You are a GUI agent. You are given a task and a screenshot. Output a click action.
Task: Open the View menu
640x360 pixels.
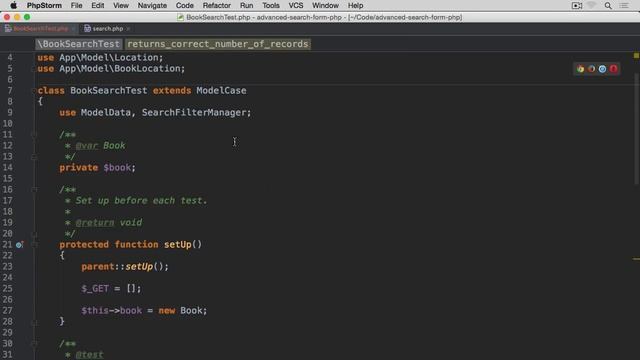click(x=121, y=6)
